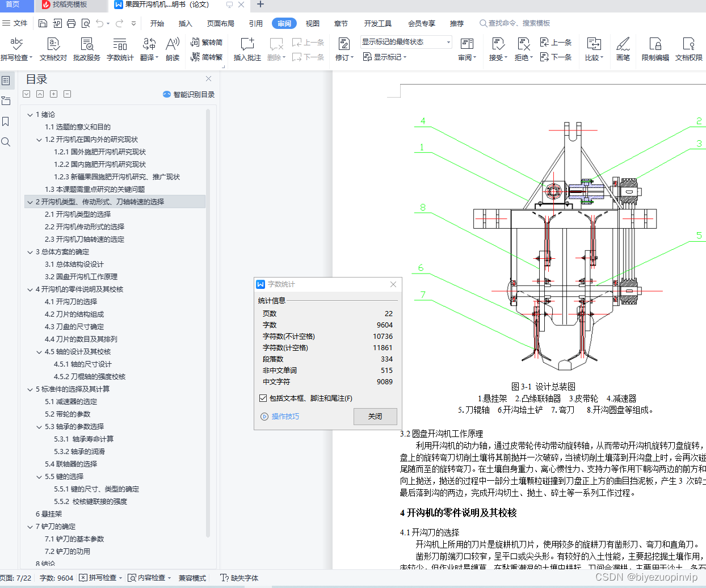Click the 关闭 button in word count dialog
Viewport: 706px width, 588px height.
coord(375,416)
